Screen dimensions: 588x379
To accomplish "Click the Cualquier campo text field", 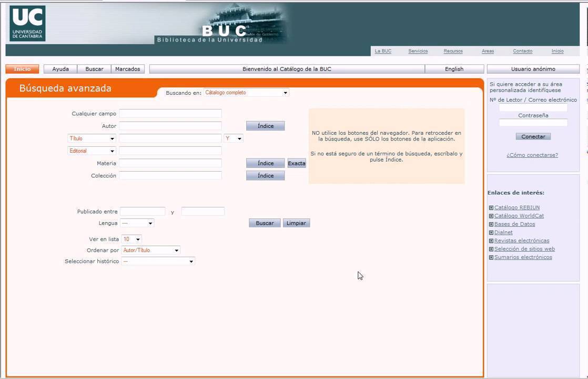I will [x=170, y=114].
